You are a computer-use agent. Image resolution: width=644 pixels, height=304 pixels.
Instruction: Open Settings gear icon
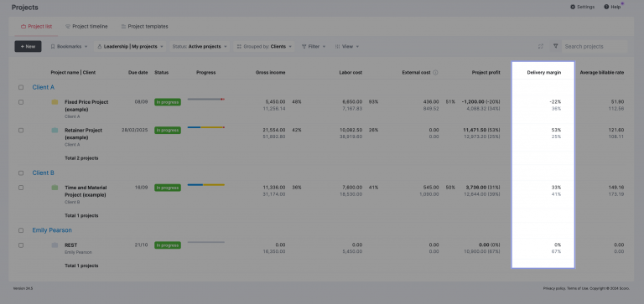tap(573, 7)
